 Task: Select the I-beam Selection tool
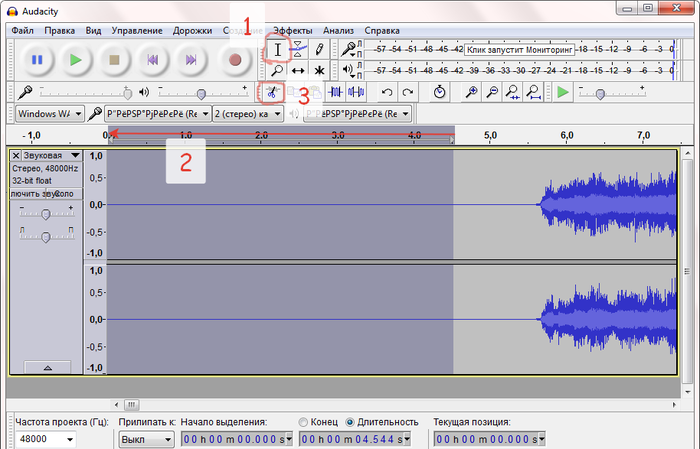click(278, 49)
